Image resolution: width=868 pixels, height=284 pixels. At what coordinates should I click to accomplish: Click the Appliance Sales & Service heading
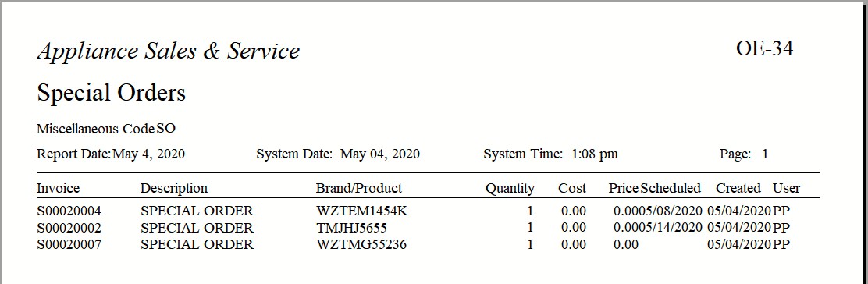click(x=169, y=51)
